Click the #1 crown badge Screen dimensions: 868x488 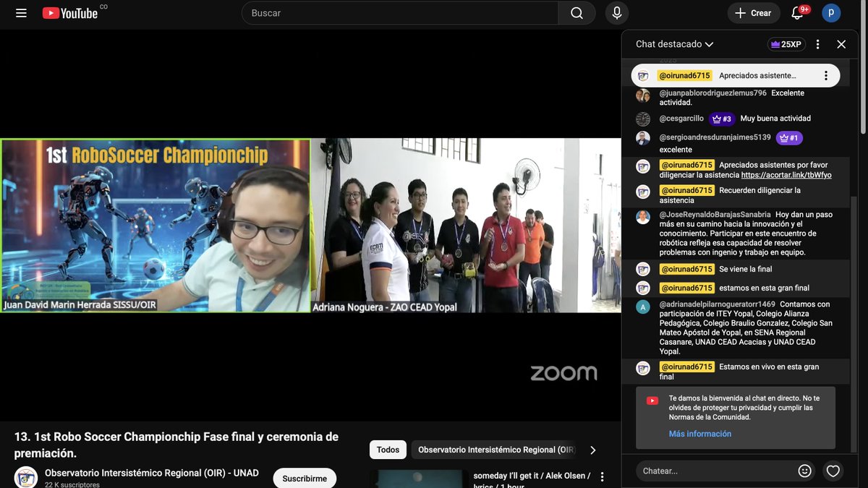coord(789,137)
